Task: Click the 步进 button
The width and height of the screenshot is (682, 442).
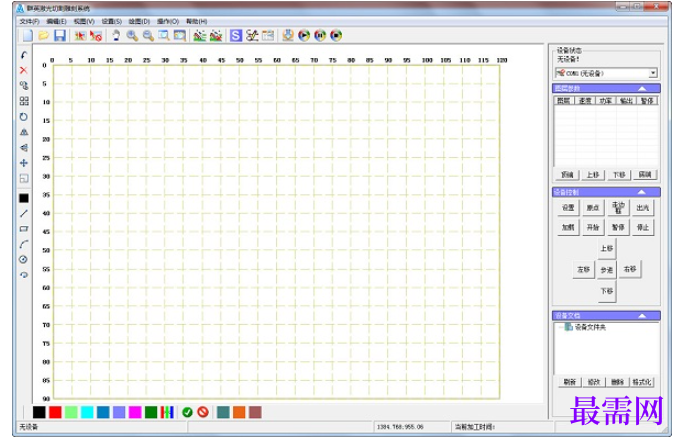Action: pos(607,270)
